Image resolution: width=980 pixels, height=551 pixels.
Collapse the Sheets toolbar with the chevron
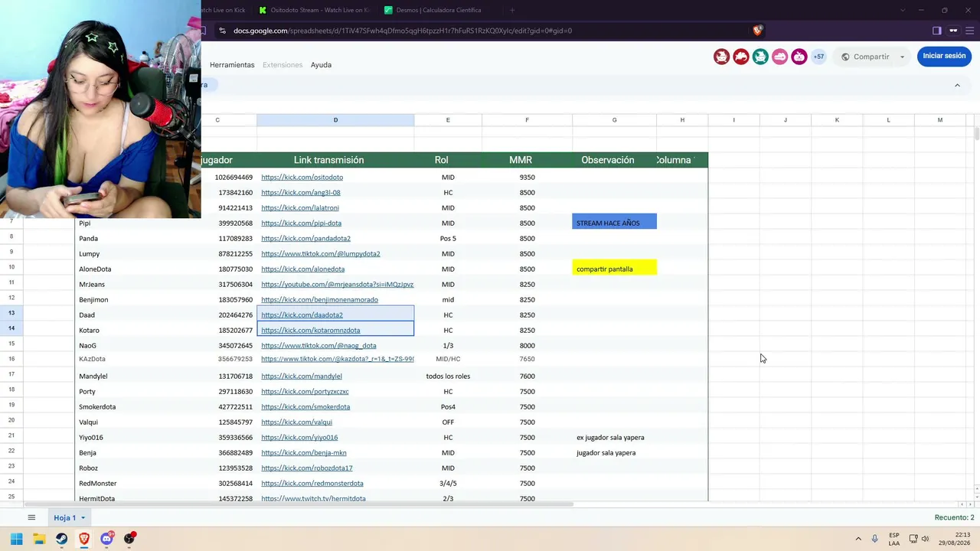coord(957,85)
